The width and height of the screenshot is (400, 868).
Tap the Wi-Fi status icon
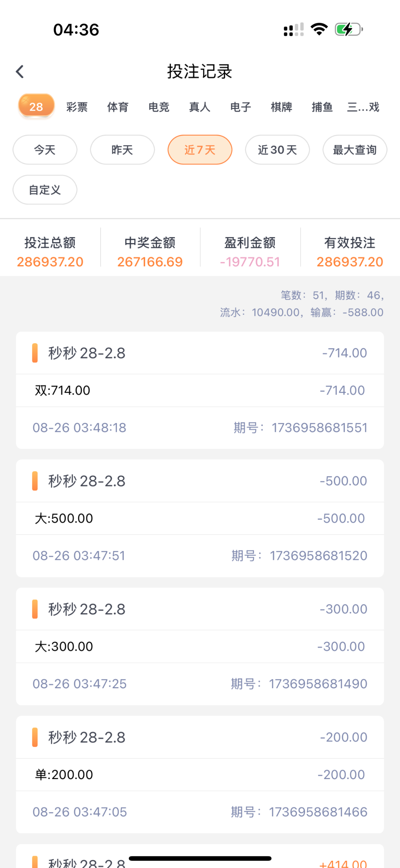click(319, 29)
